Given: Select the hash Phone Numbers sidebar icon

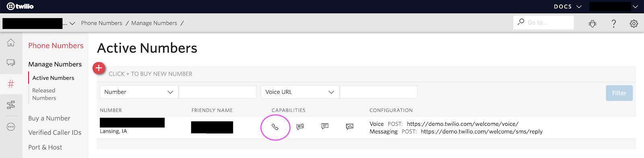Looking at the screenshot, I should 11,84.
